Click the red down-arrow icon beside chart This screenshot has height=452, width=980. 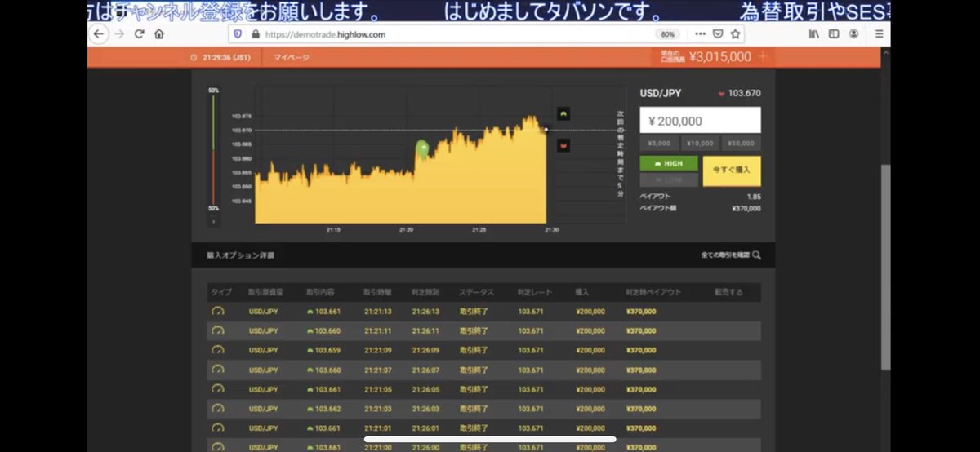click(x=563, y=145)
